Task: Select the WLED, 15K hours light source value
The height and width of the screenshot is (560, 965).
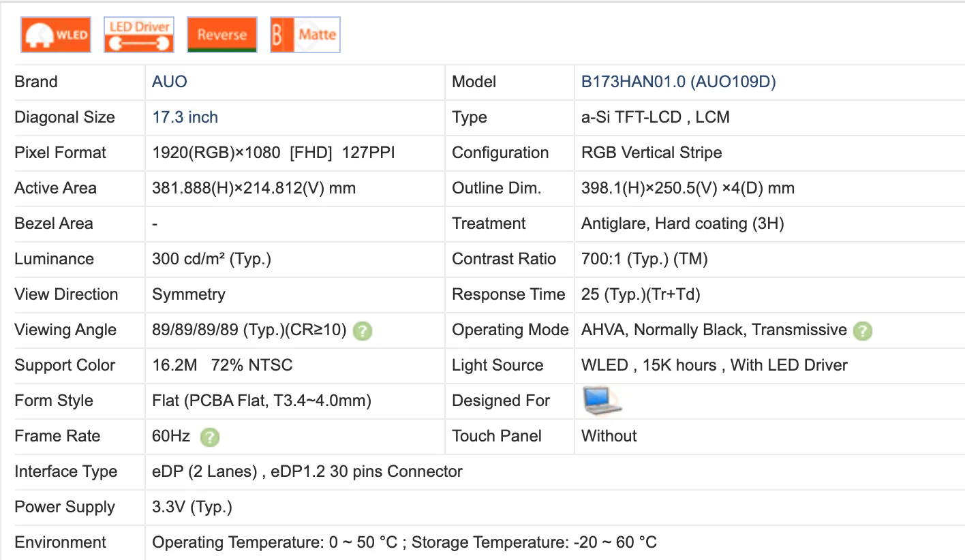Action: (714, 365)
